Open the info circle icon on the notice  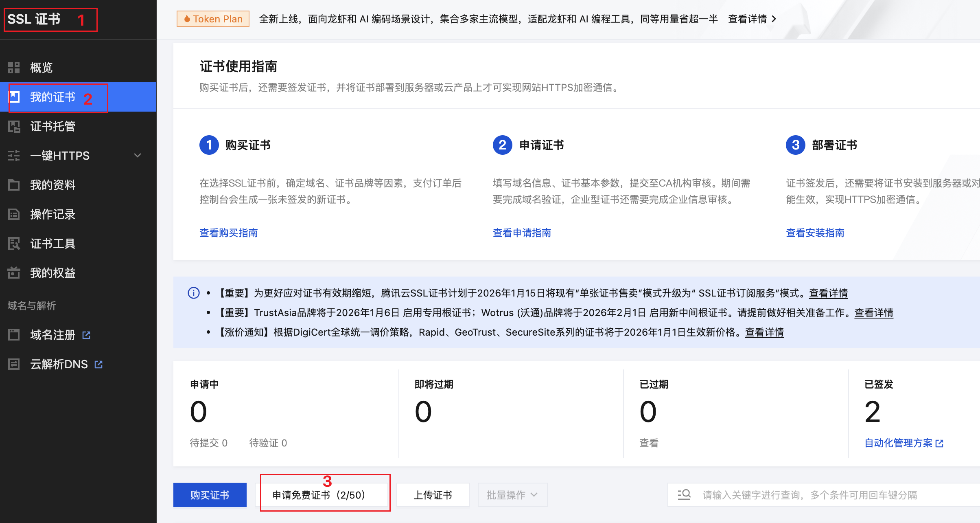193,293
